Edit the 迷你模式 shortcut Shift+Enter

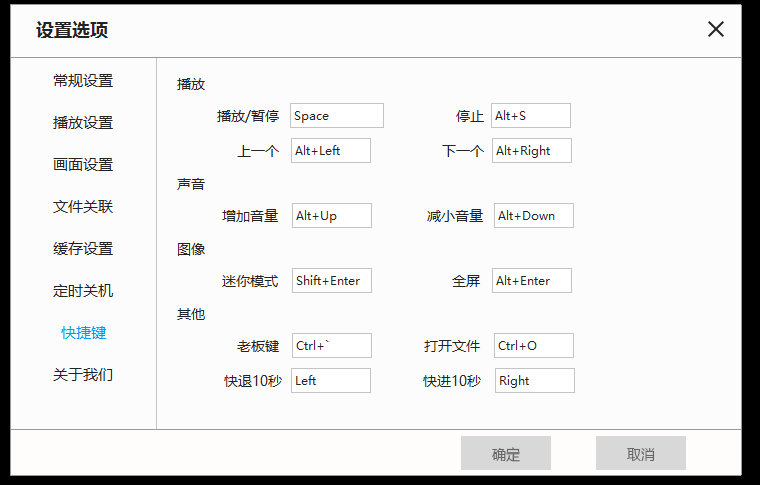331,280
